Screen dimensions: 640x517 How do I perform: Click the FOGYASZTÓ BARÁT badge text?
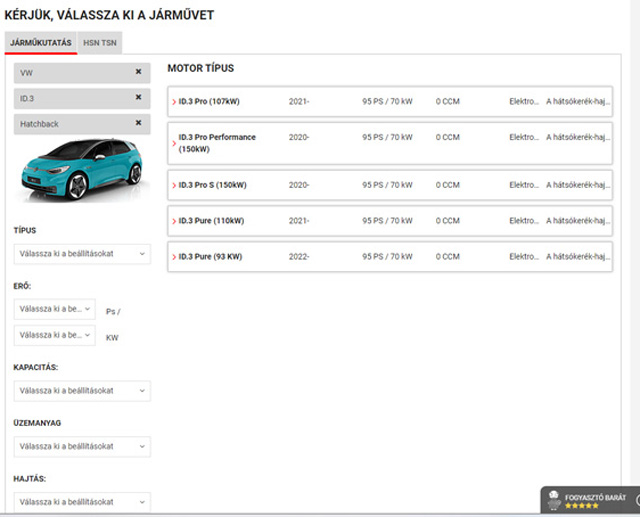click(x=595, y=497)
